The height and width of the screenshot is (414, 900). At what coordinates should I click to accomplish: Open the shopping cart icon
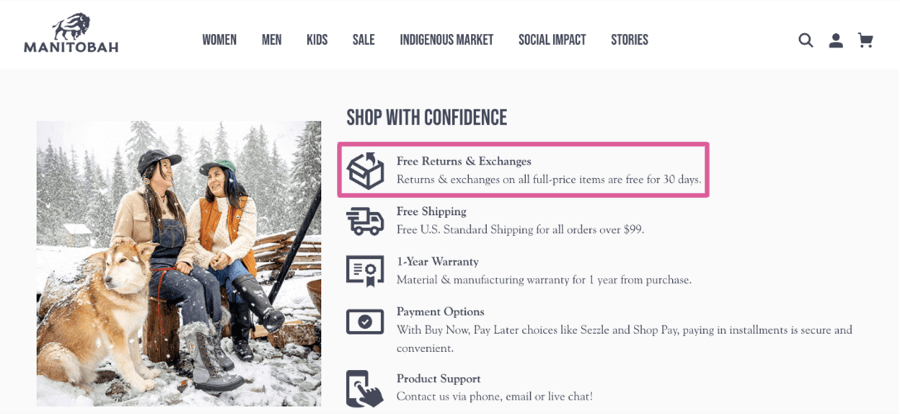coord(866,40)
